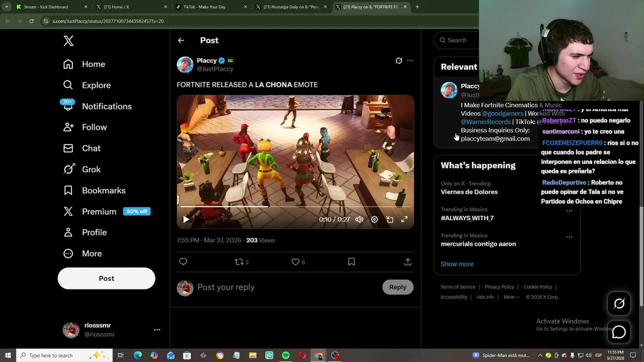Click the Grok icon on the post header

[398, 61]
